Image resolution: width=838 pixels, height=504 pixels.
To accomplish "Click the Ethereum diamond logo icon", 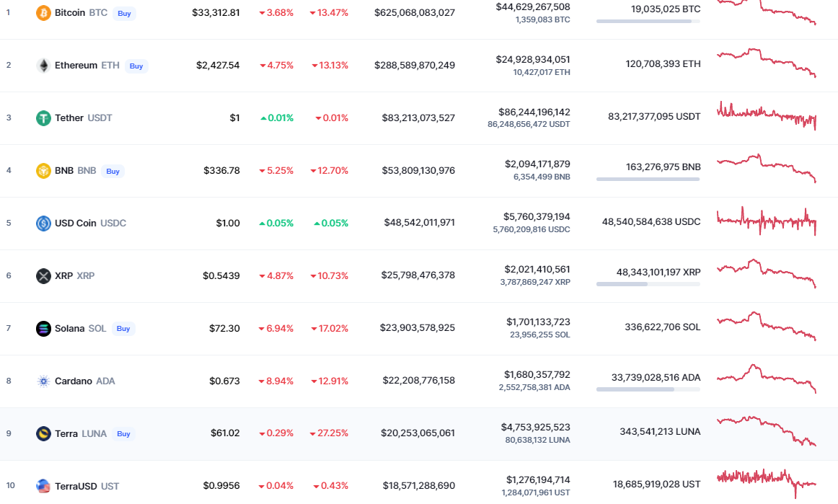I will [43, 66].
